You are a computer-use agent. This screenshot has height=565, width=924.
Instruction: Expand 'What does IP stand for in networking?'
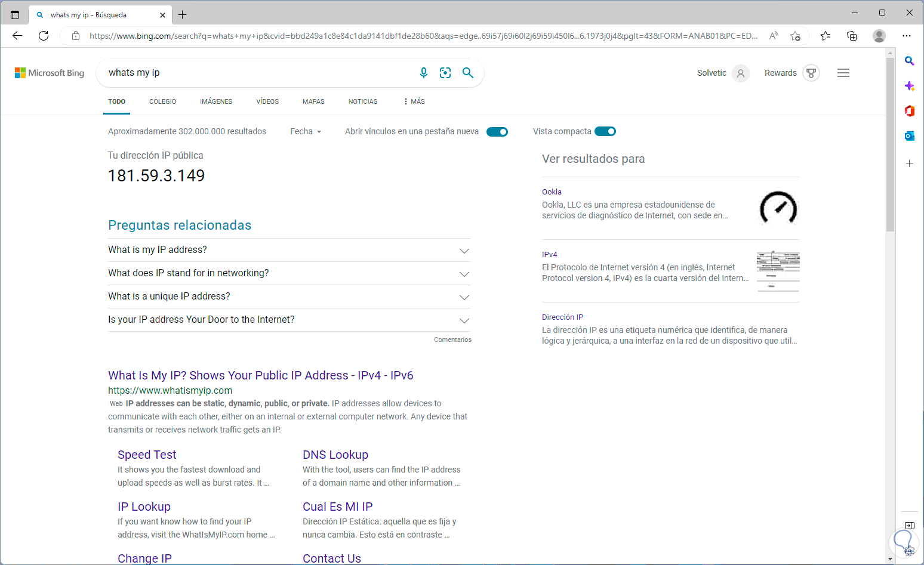point(289,273)
